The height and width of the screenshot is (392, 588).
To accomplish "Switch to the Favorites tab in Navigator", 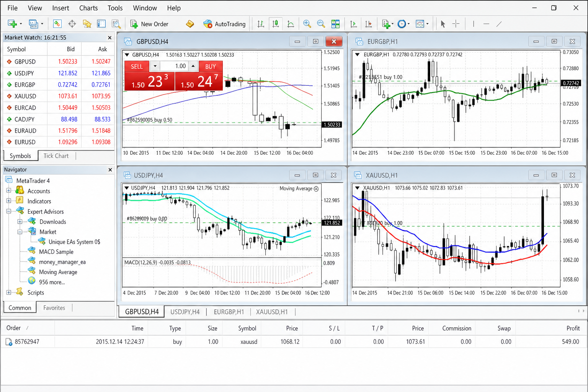I will 54,308.
